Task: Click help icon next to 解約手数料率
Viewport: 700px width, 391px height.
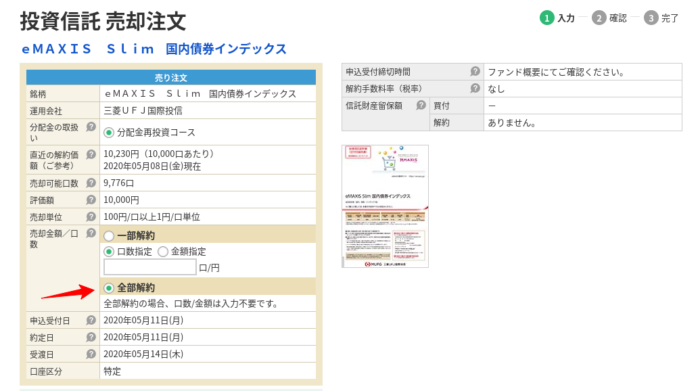Action: click(475, 88)
